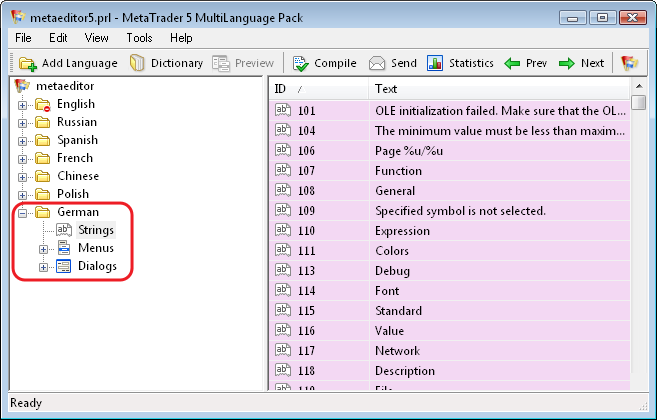Select the 'Colors' text in row 111
Image resolution: width=657 pixels, height=420 pixels.
(x=392, y=251)
